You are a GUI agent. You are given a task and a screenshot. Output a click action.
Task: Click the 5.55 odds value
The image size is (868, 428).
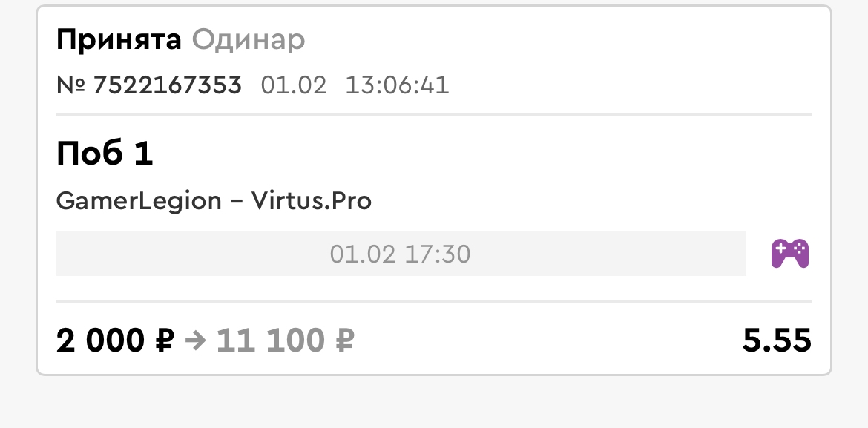777,340
